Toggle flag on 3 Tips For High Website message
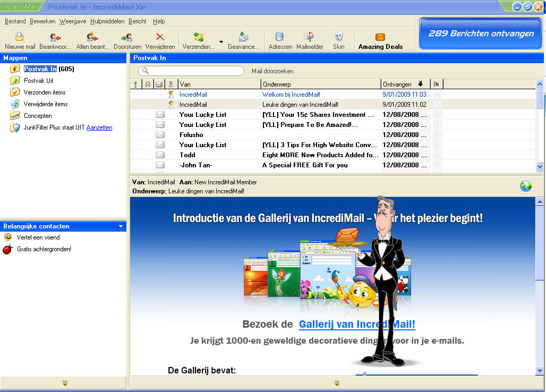Viewport: 546px width, 392px height. (437, 144)
